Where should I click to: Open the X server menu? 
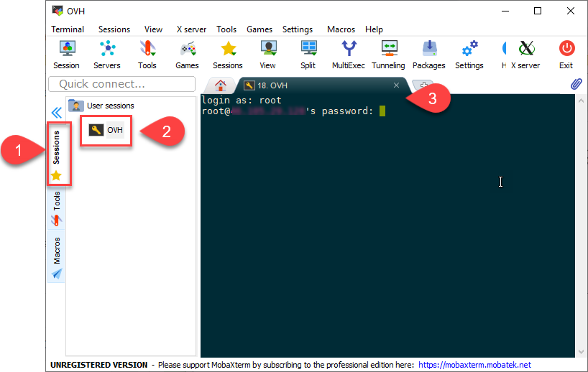(x=191, y=29)
